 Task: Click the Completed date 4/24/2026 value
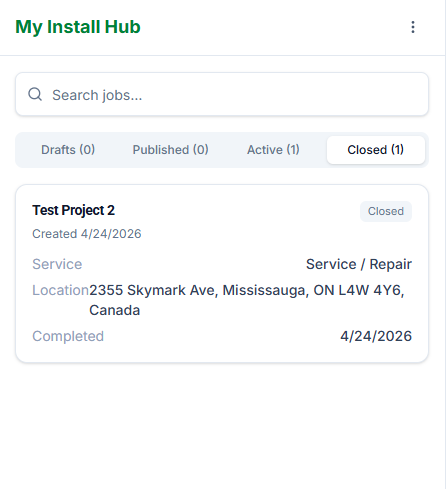click(376, 336)
